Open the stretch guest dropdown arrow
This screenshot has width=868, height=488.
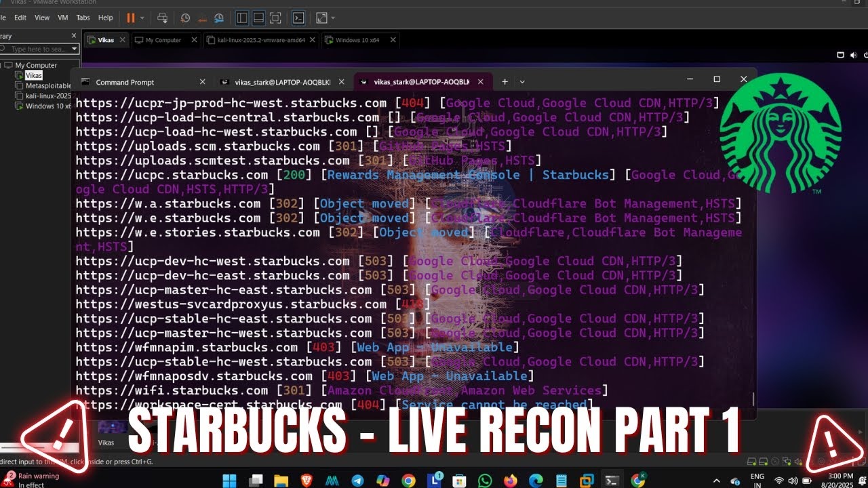[x=333, y=18]
